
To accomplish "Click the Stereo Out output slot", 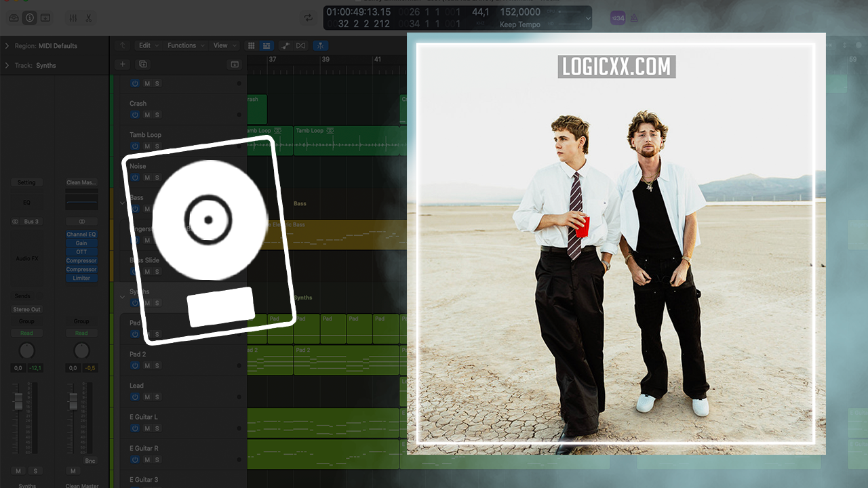I will coord(26,310).
